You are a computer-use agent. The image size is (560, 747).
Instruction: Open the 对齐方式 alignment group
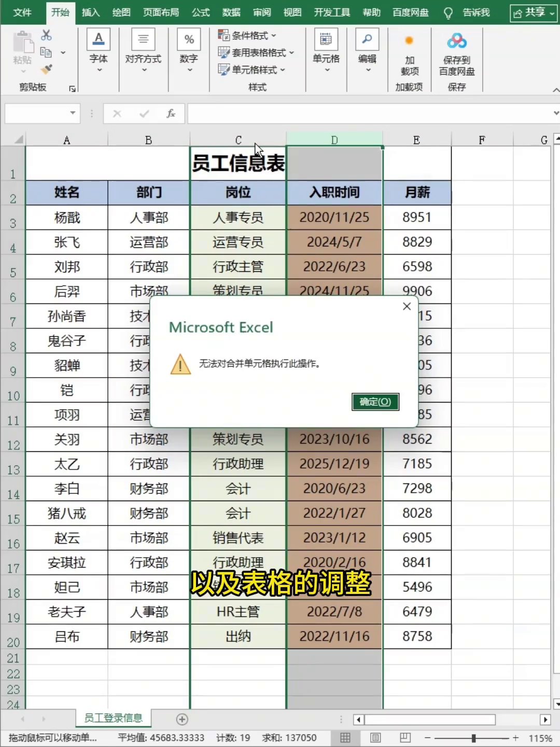pos(143,52)
